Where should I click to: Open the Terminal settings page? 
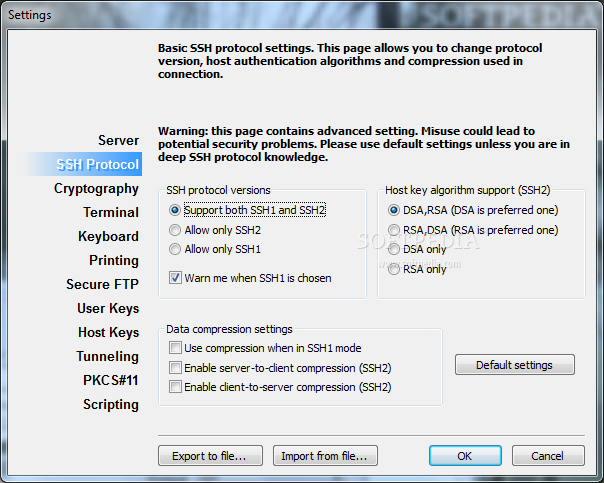coord(111,212)
